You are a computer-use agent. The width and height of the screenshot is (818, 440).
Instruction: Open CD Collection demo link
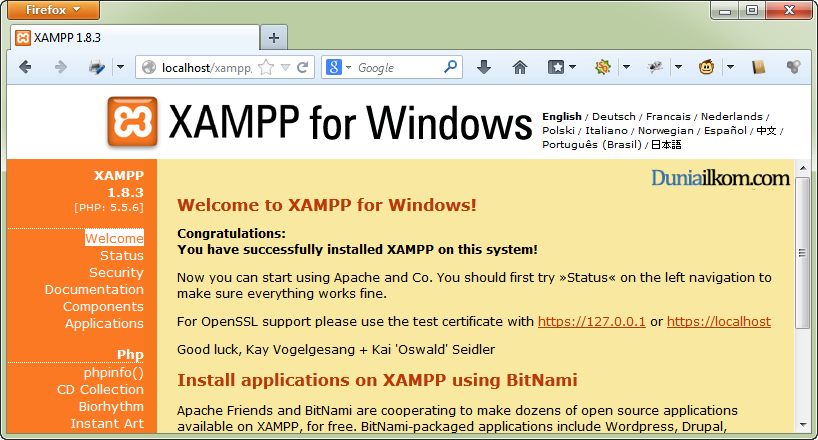[100, 389]
